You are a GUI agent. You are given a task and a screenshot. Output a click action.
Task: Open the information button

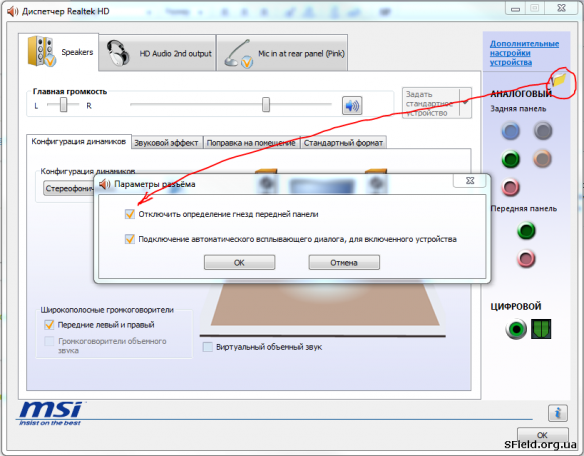click(x=558, y=413)
